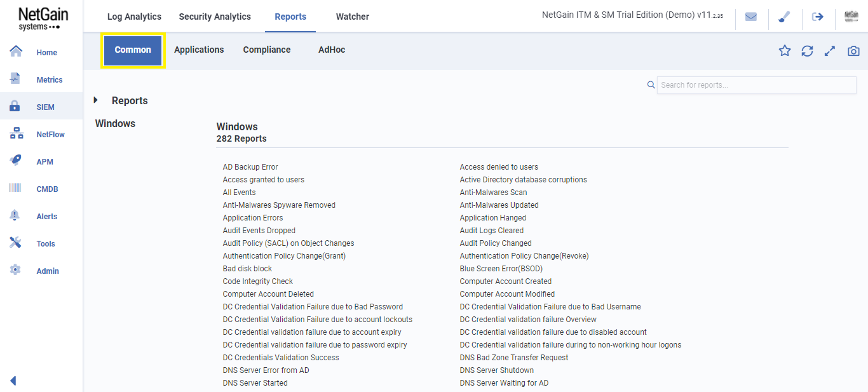Open the Application Hanged report
The width and height of the screenshot is (868, 392).
coord(493,218)
